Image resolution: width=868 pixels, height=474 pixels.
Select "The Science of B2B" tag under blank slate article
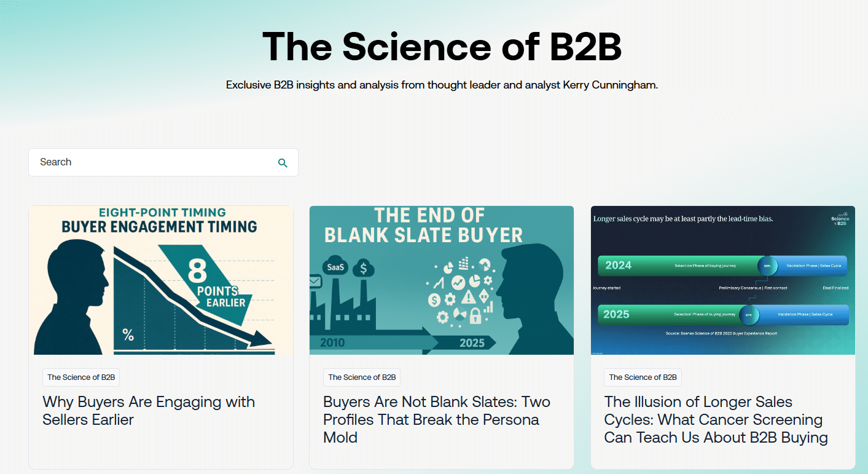click(361, 377)
